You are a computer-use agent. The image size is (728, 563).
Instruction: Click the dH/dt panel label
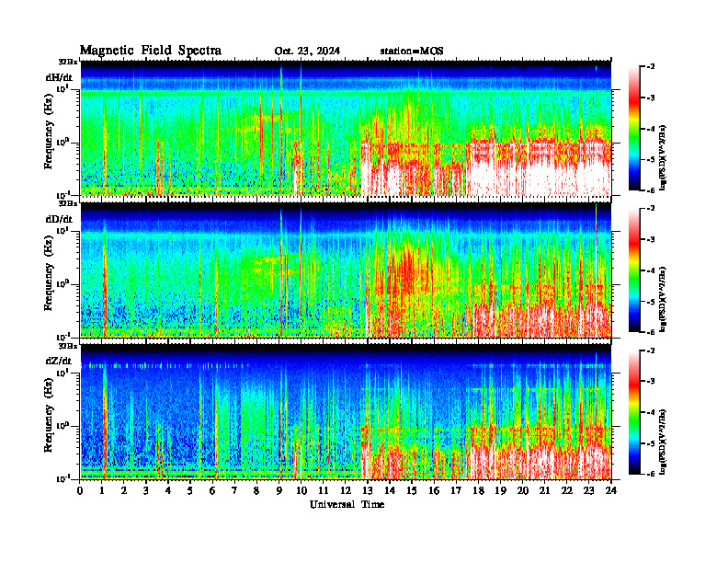tap(59, 77)
